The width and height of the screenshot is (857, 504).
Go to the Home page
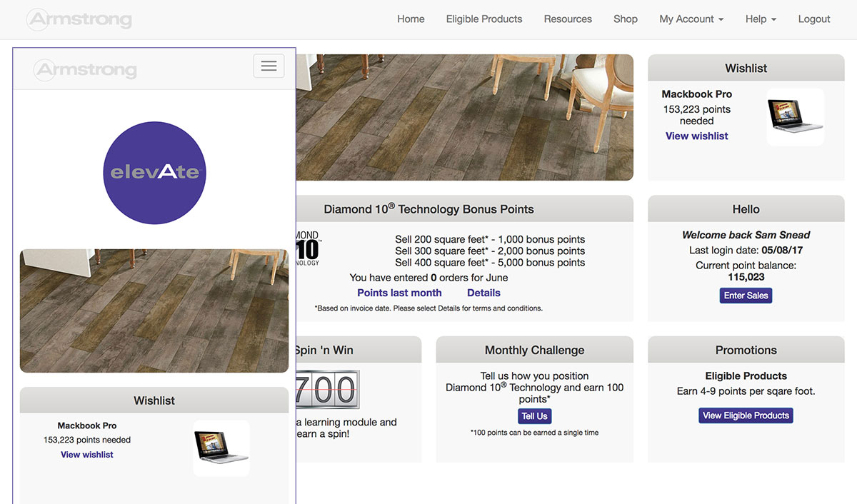411,19
